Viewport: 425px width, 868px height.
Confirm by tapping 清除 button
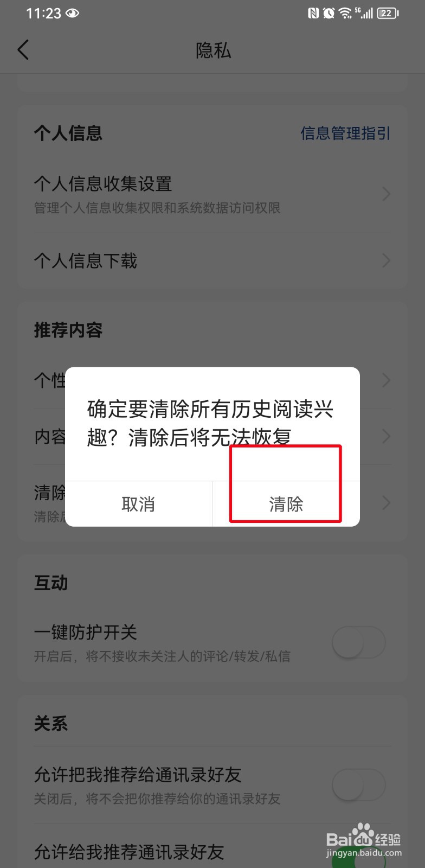point(286,504)
